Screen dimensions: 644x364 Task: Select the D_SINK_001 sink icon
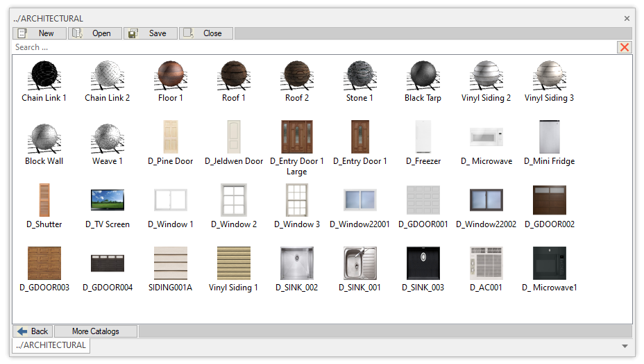tap(360, 263)
